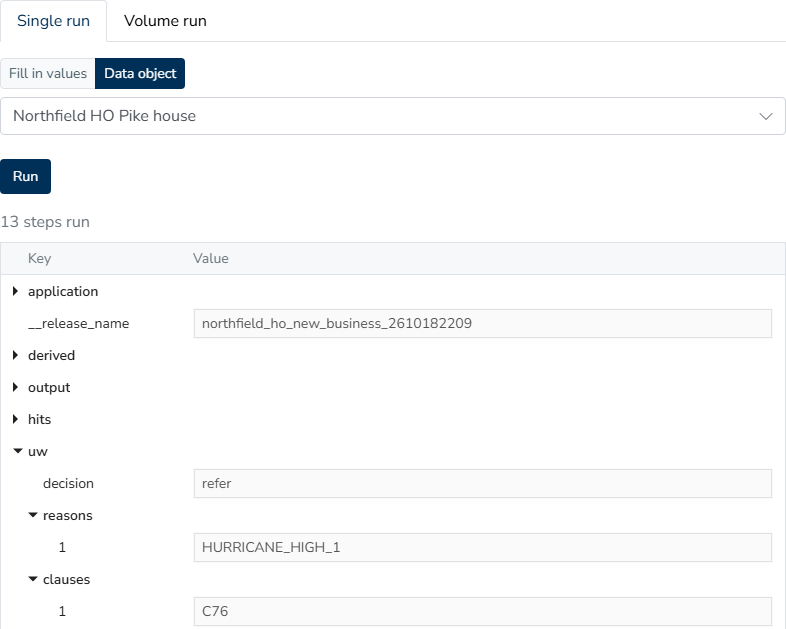Viewport: 786px width, 629px height.
Task: Switch to the Single run tab
Action: coord(53,21)
